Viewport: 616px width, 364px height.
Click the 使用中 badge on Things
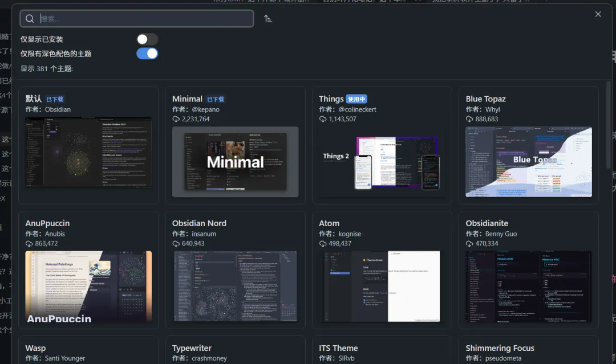[x=356, y=99]
